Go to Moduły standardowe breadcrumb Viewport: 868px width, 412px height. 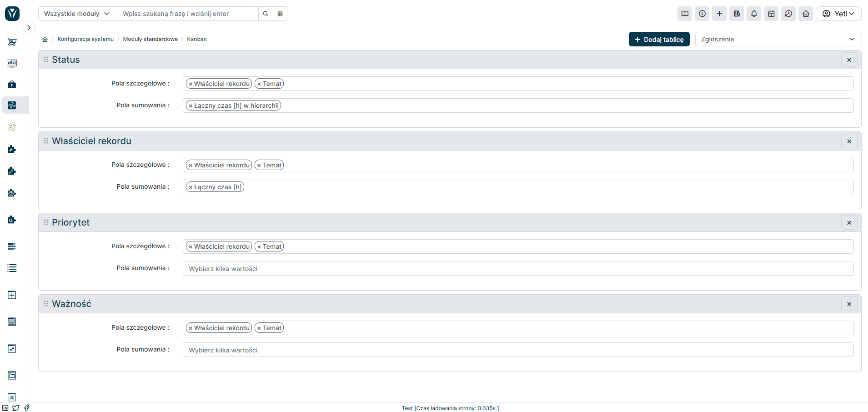click(150, 39)
